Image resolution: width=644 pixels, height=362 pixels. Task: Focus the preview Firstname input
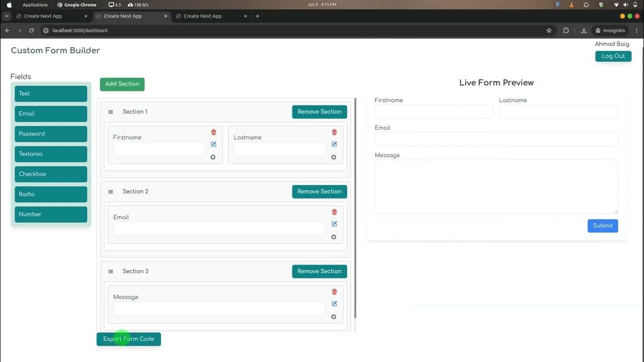pos(434,112)
